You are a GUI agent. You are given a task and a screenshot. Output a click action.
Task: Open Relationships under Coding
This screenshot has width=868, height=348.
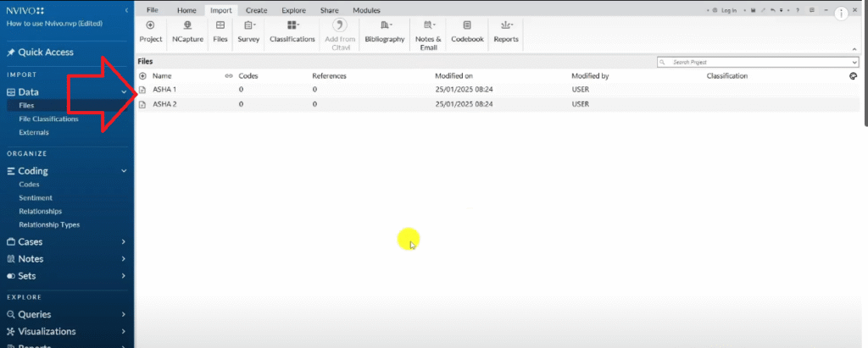click(x=41, y=212)
